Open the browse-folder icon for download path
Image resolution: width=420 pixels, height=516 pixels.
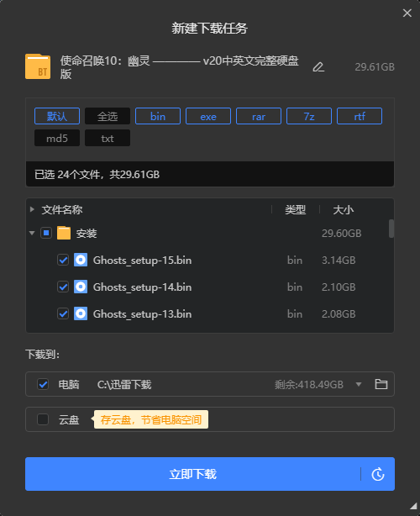(381, 384)
